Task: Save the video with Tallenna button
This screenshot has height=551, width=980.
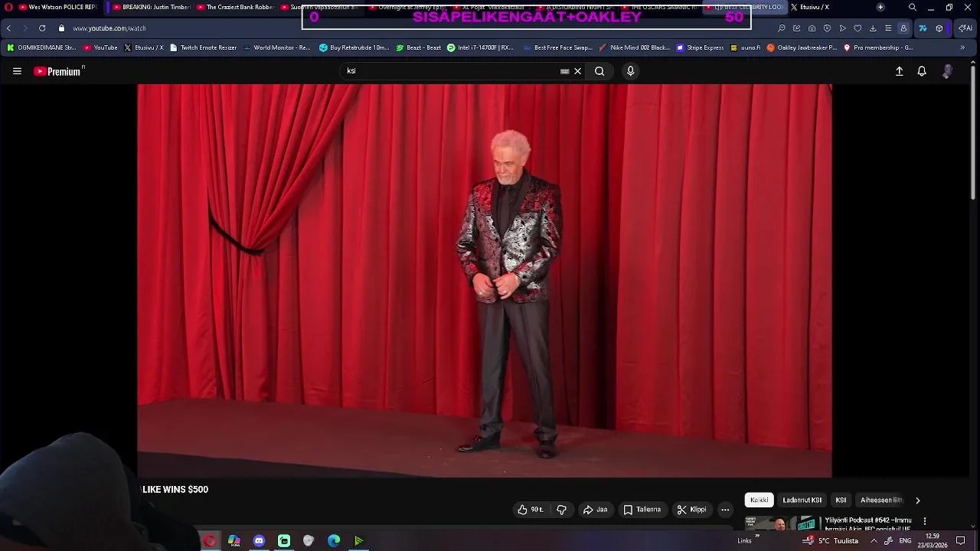Action: tap(642, 510)
